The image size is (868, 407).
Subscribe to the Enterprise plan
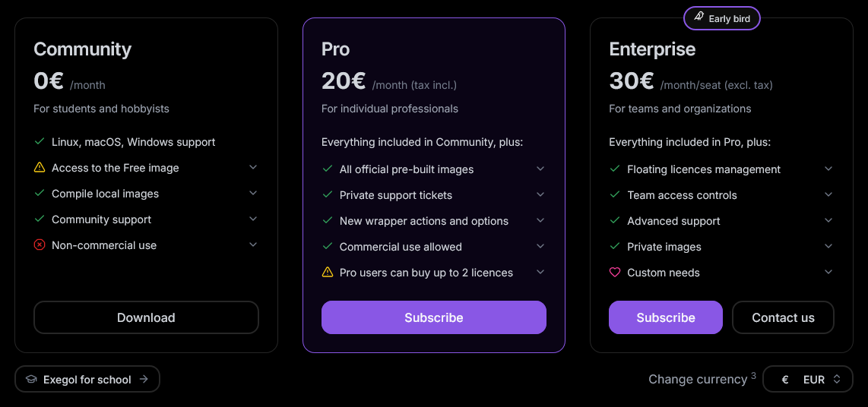(665, 317)
